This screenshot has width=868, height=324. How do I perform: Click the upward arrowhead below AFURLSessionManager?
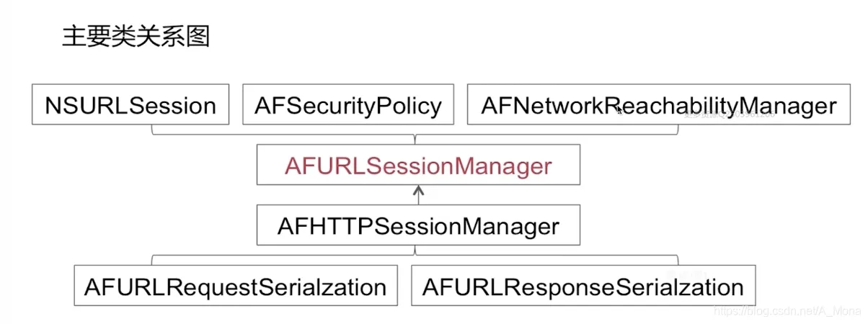[419, 191]
